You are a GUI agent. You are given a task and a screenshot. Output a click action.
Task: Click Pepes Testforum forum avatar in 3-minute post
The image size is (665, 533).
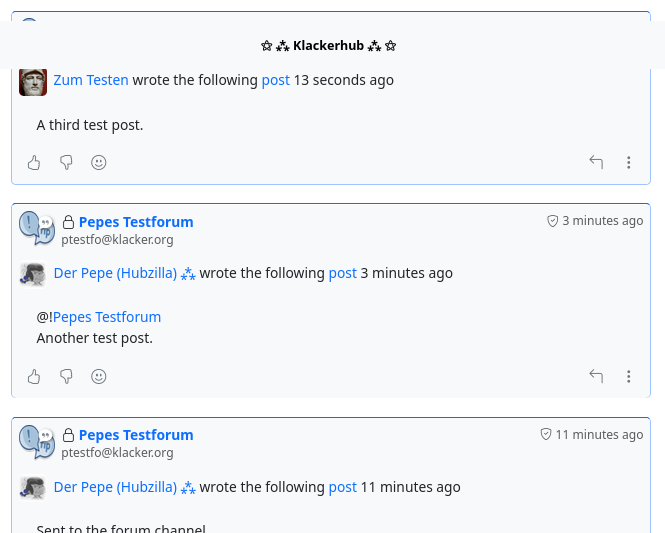point(37,228)
